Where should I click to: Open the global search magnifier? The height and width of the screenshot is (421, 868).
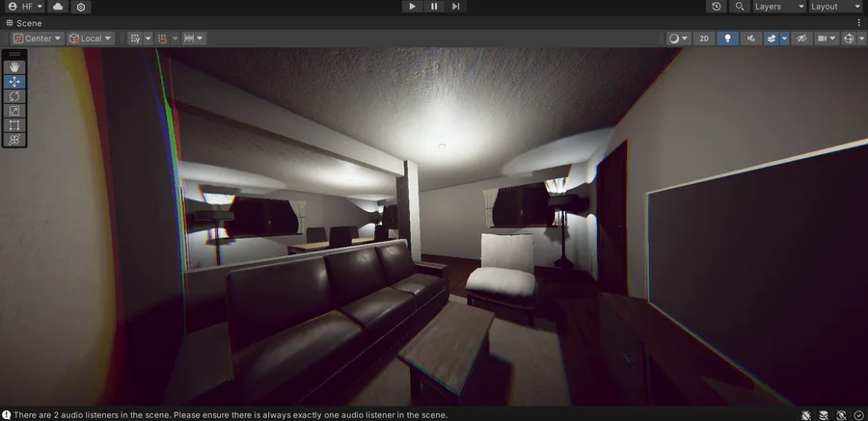pyautogui.click(x=739, y=7)
